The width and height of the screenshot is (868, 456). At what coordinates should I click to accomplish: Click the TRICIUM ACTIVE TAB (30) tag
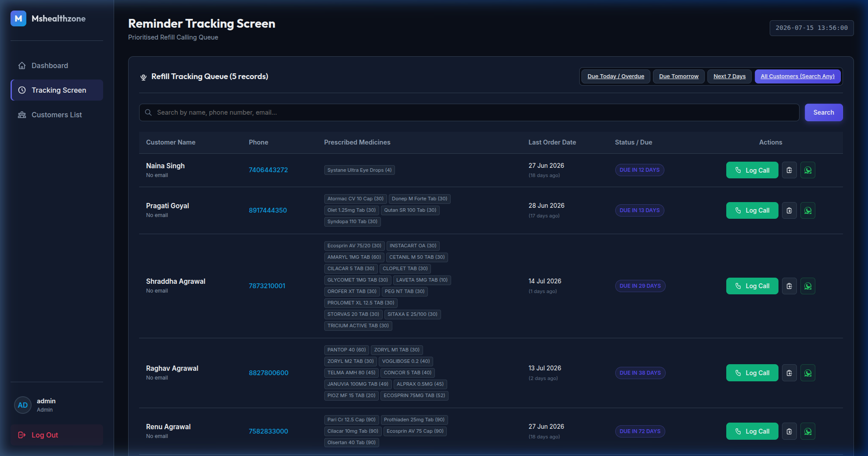pos(358,326)
